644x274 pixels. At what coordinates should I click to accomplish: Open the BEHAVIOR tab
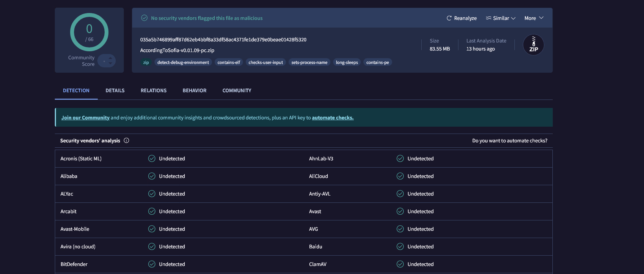[194, 91]
